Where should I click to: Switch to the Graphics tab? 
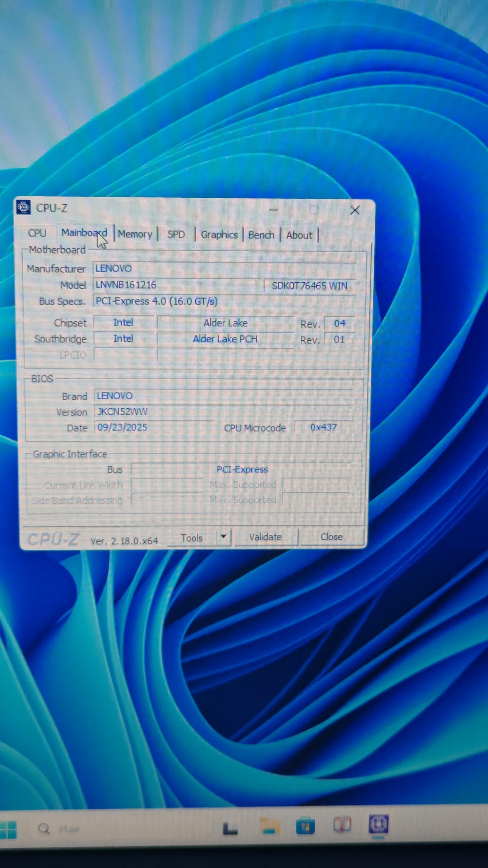tap(219, 234)
